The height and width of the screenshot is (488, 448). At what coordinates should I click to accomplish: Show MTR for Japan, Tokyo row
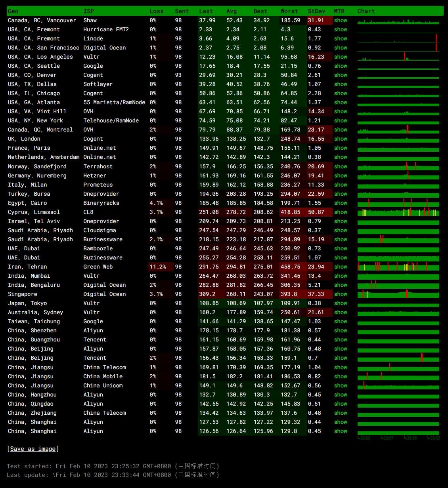point(341,303)
